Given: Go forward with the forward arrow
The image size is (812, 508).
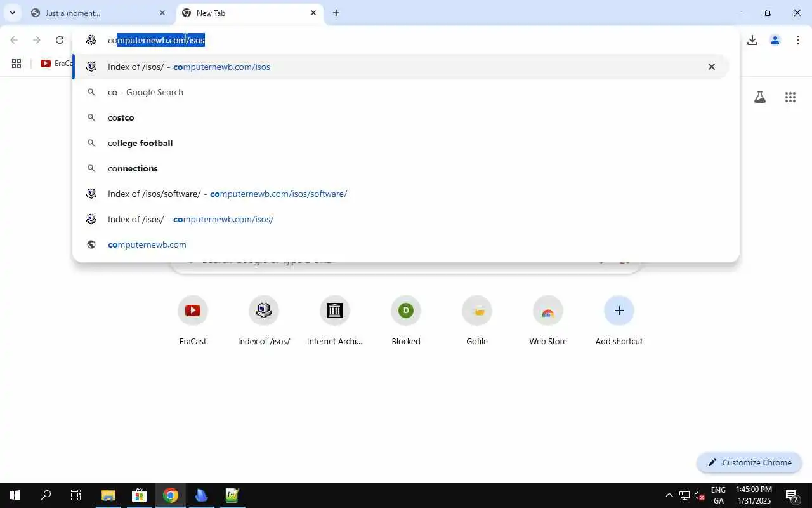Looking at the screenshot, I should (37, 40).
